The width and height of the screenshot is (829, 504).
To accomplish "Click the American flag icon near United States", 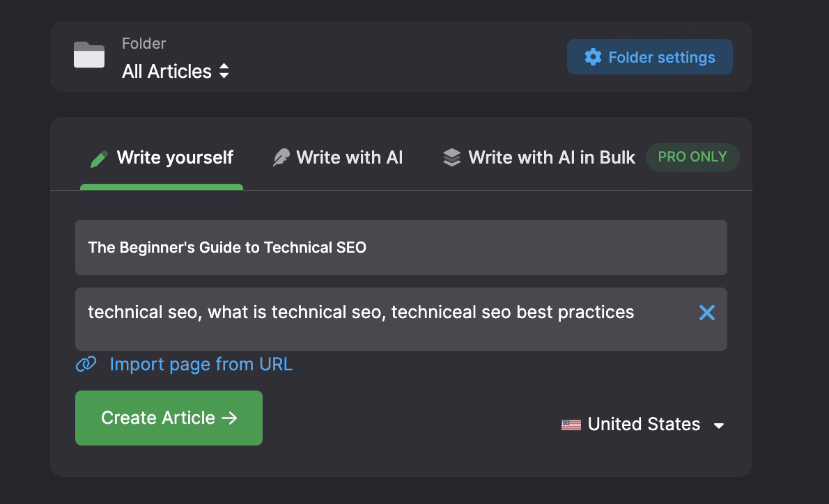I will pyautogui.click(x=571, y=424).
